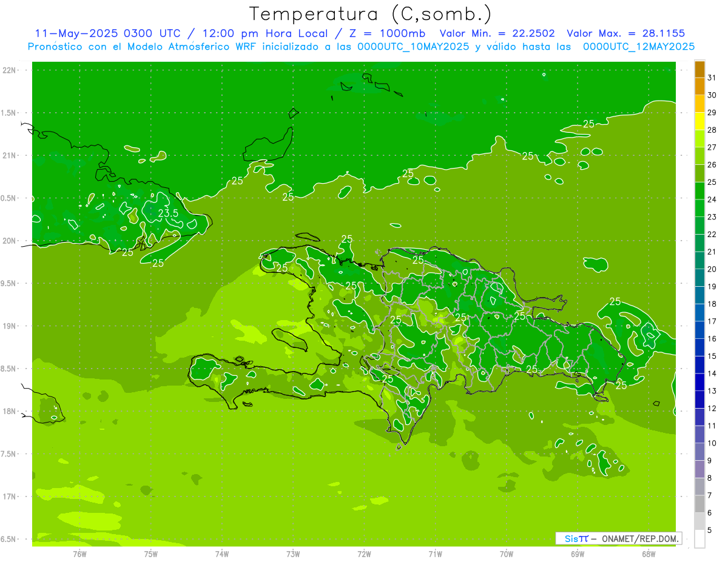Click the "25" label on the color bar
The height and width of the screenshot is (562, 728).
coord(712,182)
